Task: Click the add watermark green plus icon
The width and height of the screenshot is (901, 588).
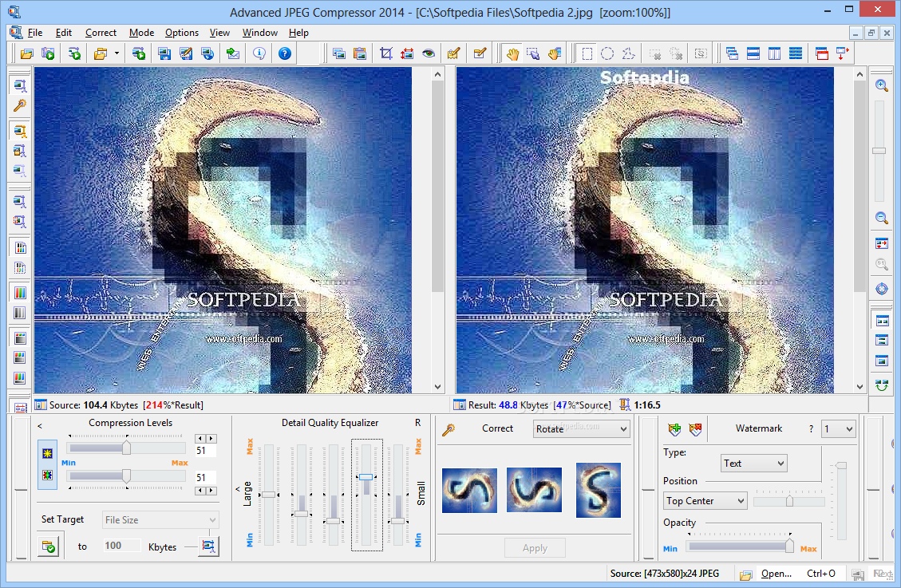Action: [x=674, y=429]
